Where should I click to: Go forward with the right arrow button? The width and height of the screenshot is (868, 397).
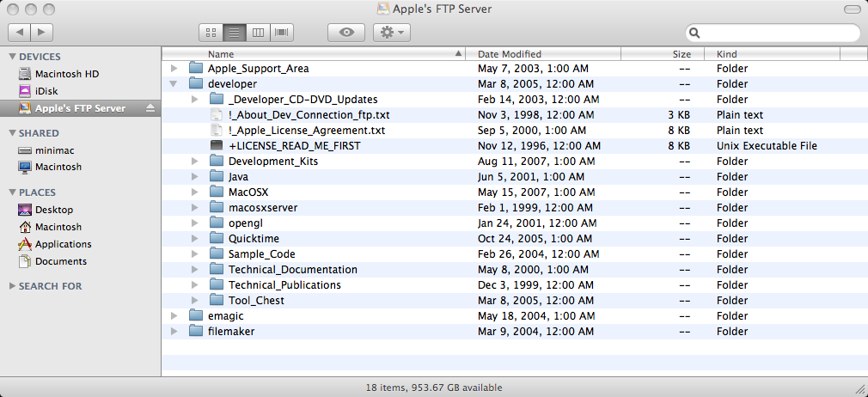coord(42,33)
